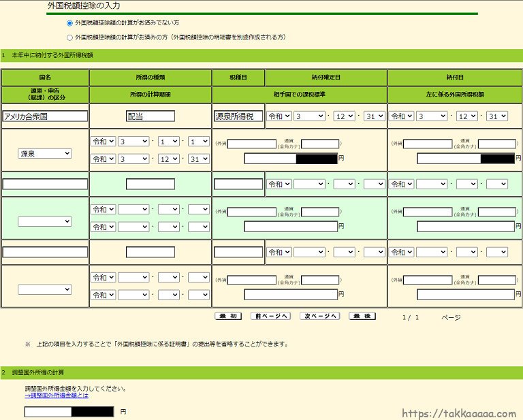Open month dropdown showing 12 for 納付日

(467, 116)
